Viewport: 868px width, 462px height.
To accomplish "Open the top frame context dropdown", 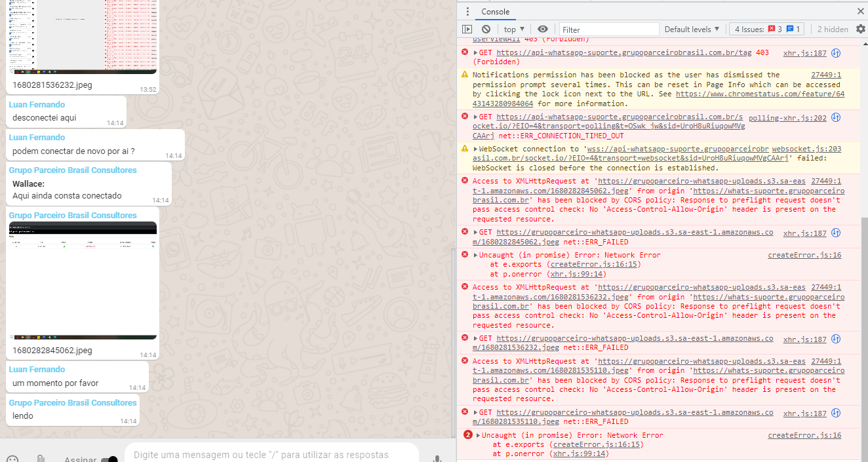I will coord(513,29).
